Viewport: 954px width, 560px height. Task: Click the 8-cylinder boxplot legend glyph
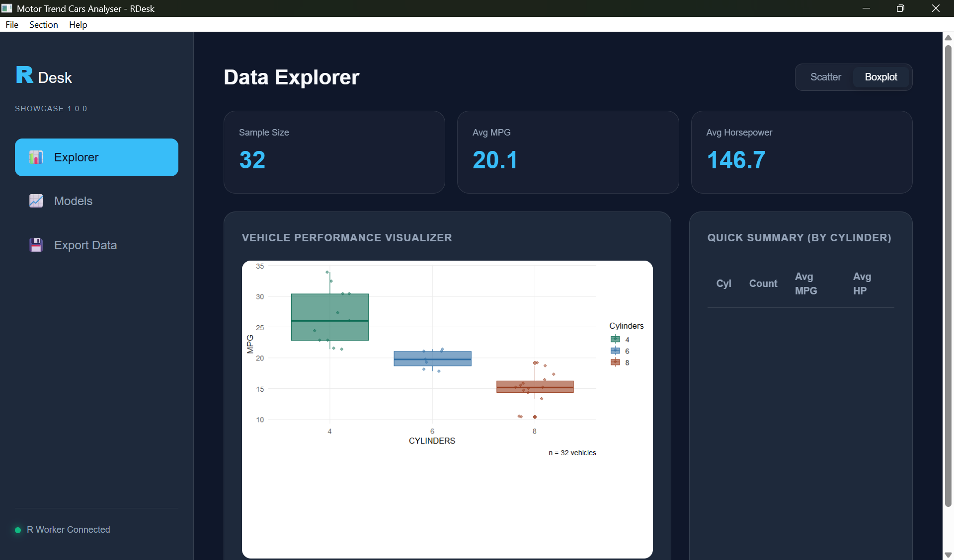[615, 362]
